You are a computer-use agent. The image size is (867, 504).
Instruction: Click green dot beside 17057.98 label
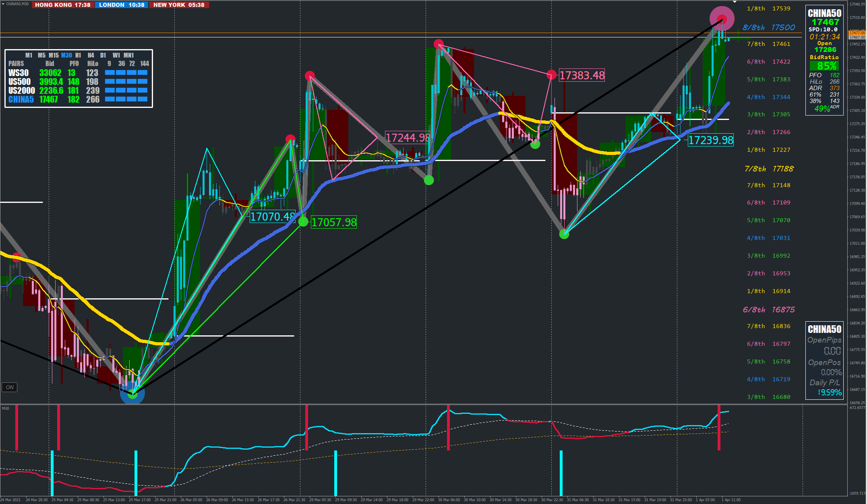pyautogui.click(x=303, y=221)
